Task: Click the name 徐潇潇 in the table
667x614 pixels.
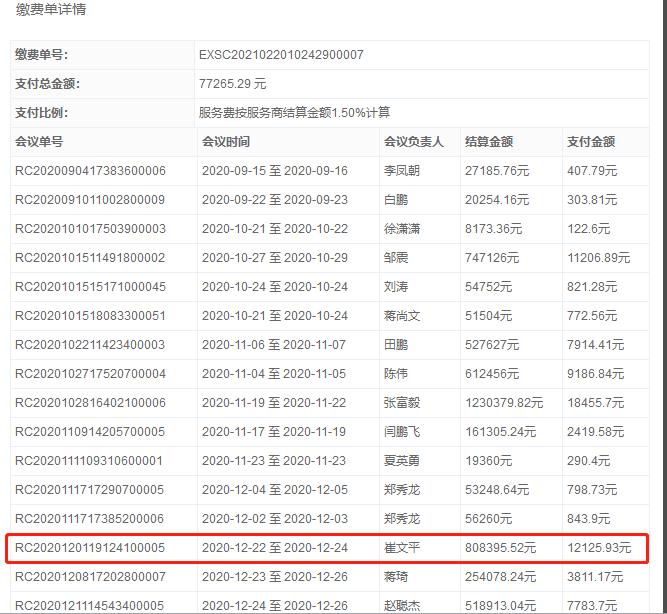Action: 401,229
